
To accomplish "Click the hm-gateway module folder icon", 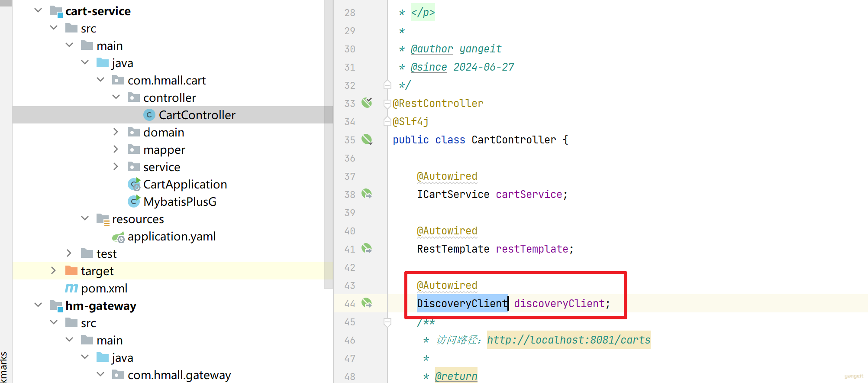I will [56, 306].
